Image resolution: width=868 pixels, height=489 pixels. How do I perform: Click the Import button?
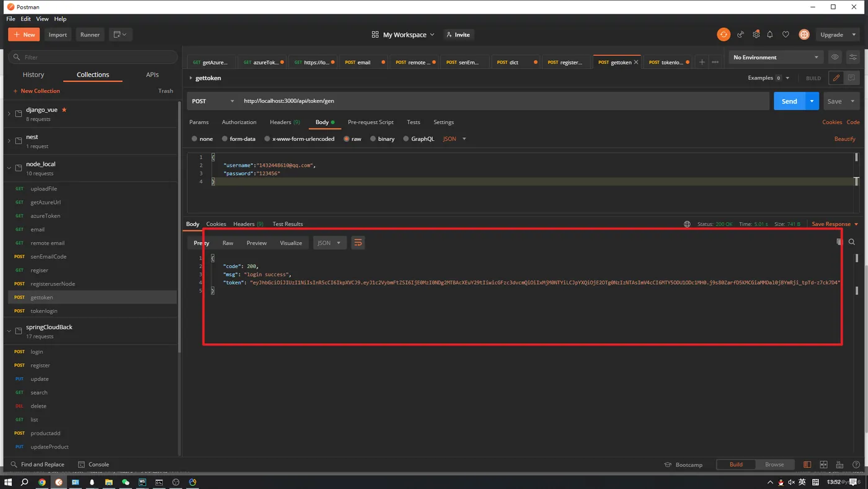point(58,35)
